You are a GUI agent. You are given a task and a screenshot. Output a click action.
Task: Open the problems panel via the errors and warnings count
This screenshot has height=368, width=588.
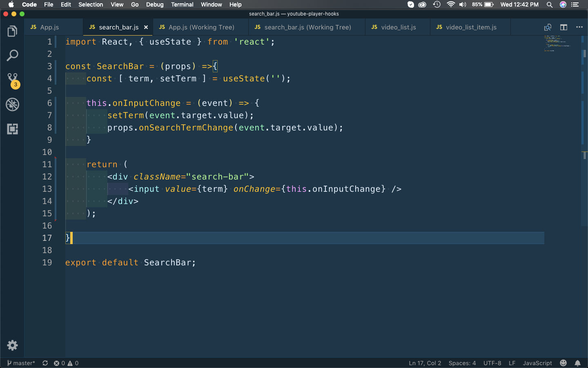tap(66, 363)
